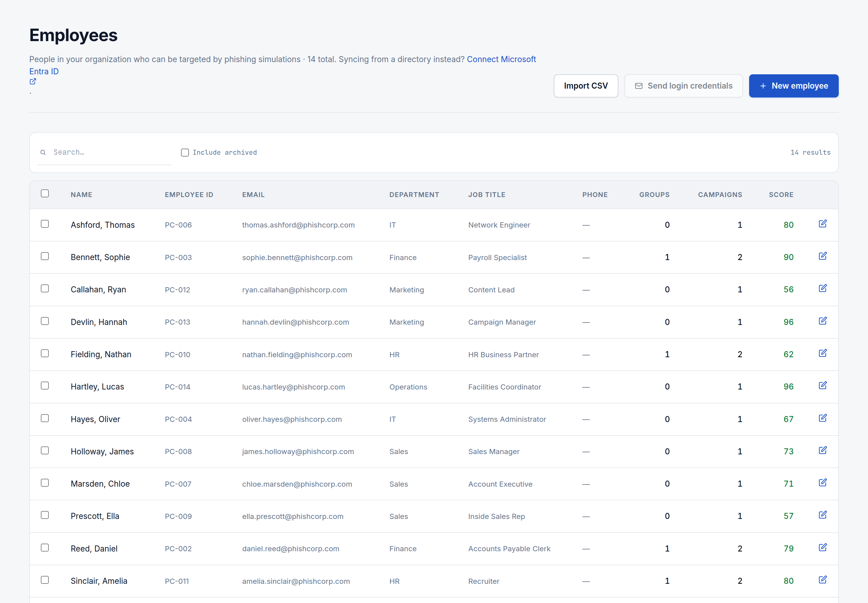Click the name Ashford, Thomas
This screenshot has width=868, height=603.
(x=102, y=225)
